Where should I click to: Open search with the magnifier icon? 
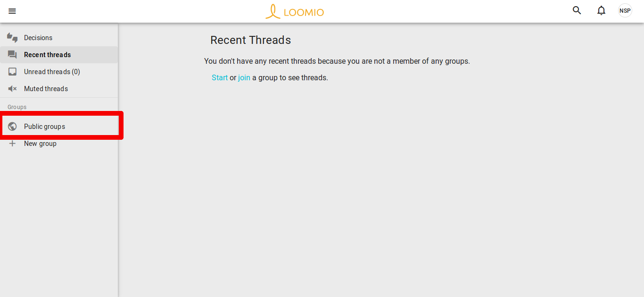pyautogui.click(x=577, y=10)
